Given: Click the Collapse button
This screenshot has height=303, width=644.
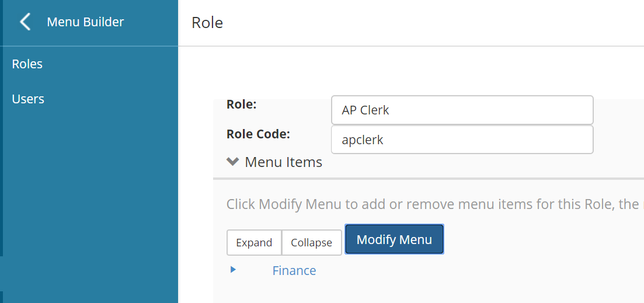Looking at the screenshot, I should [311, 242].
